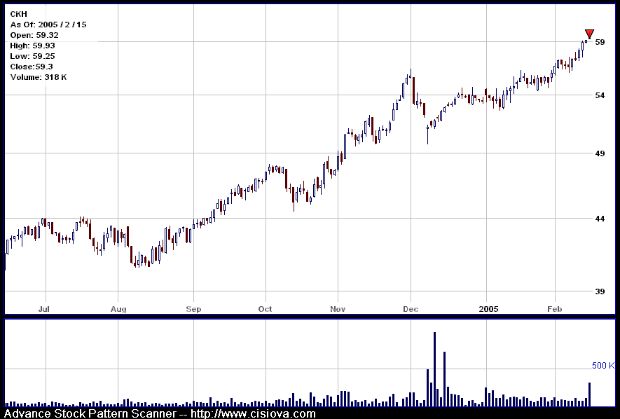Click the Sep month axis label

click(193, 309)
